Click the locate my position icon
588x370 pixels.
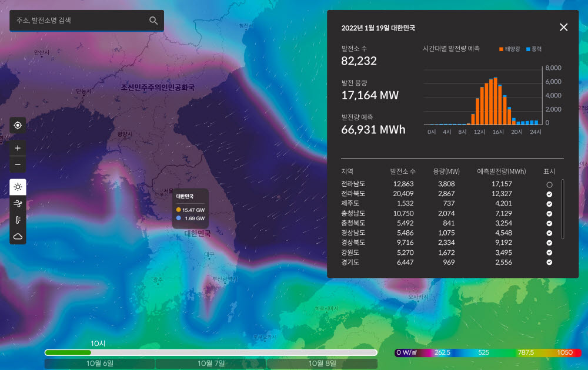(x=18, y=125)
